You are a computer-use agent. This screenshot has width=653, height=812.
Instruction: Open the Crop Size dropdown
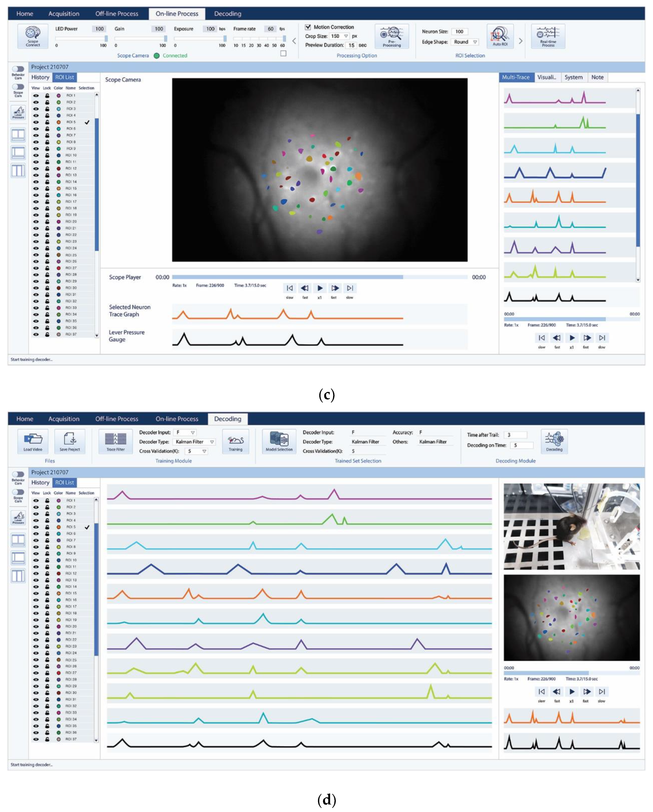[x=346, y=36]
